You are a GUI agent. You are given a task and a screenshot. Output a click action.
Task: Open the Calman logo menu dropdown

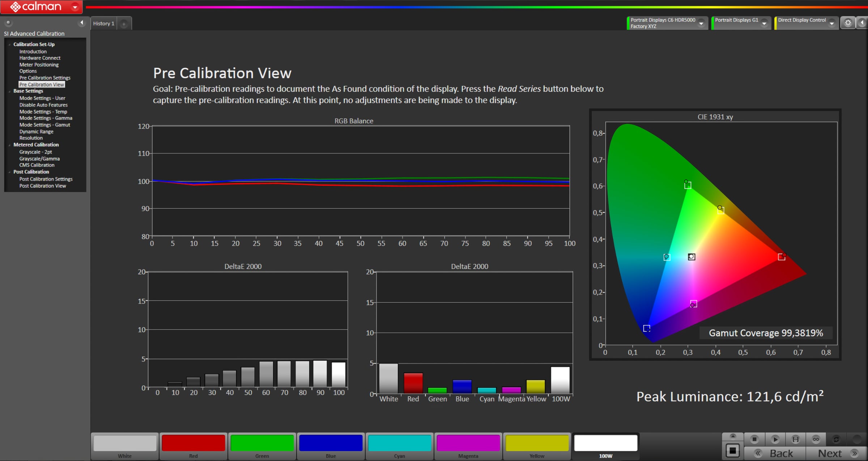click(x=75, y=7)
